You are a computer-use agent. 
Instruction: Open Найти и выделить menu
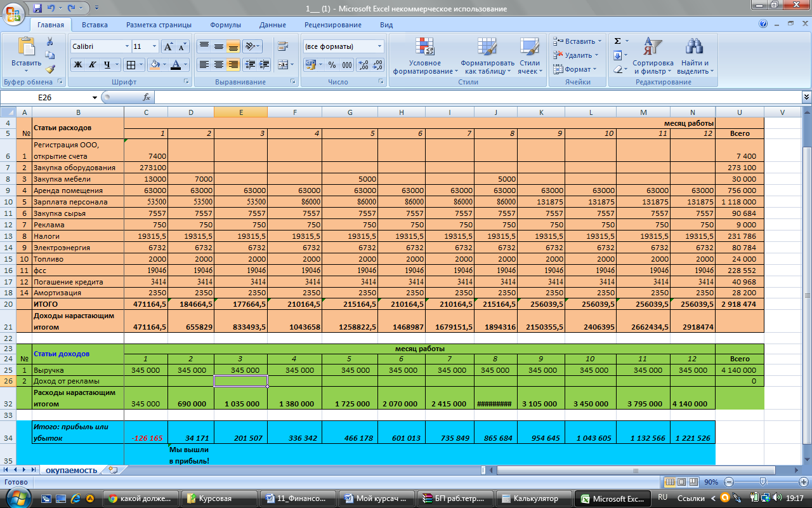pyautogui.click(x=695, y=56)
